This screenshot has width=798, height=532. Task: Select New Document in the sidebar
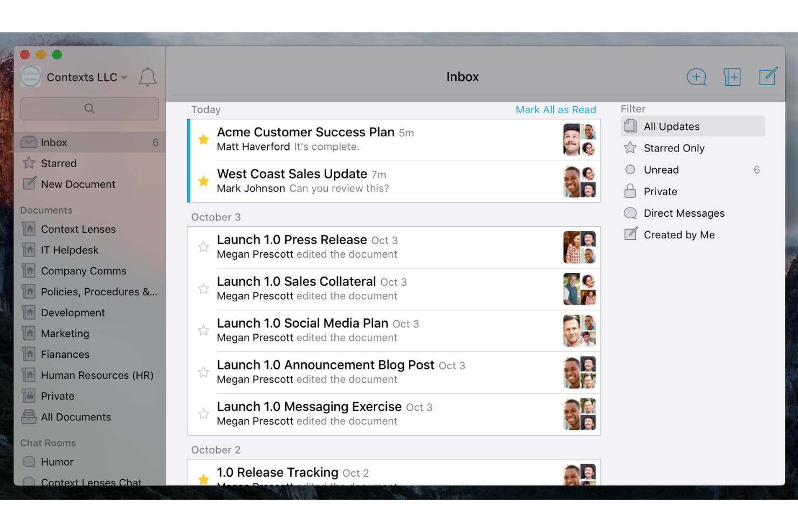78,184
